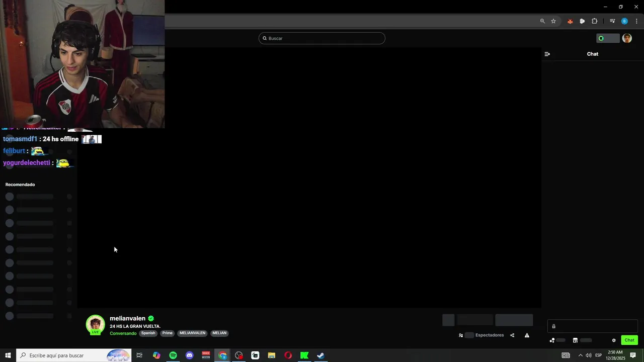Collapse the chat panel with the arrow icon
Image resolution: width=644 pixels, height=362 pixels.
click(547, 54)
